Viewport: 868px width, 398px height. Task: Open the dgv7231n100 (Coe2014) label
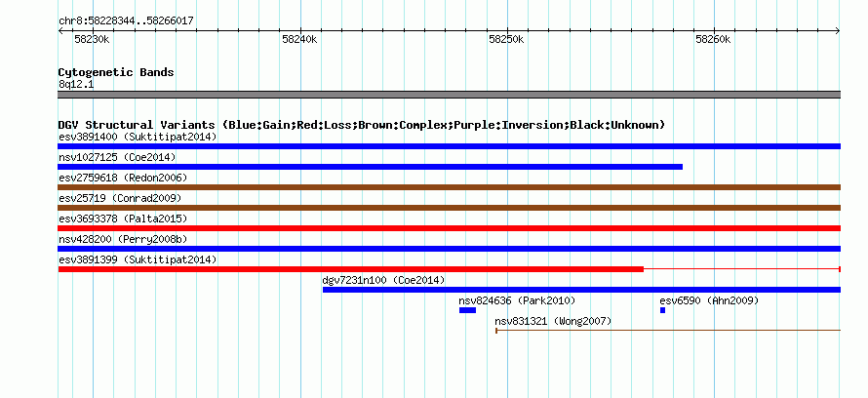click(383, 280)
